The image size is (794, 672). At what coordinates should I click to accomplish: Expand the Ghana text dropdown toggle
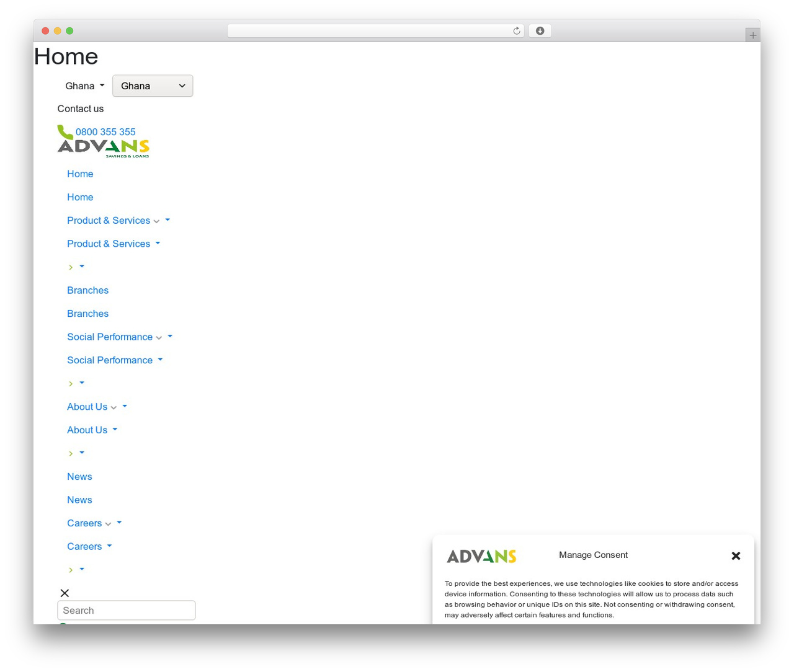pos(85,86)
